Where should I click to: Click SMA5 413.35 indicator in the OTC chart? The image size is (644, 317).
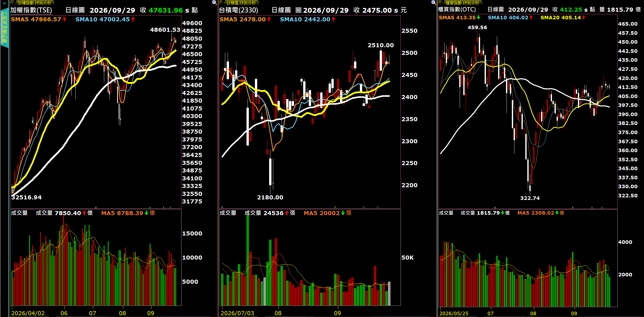pos(459,18)
